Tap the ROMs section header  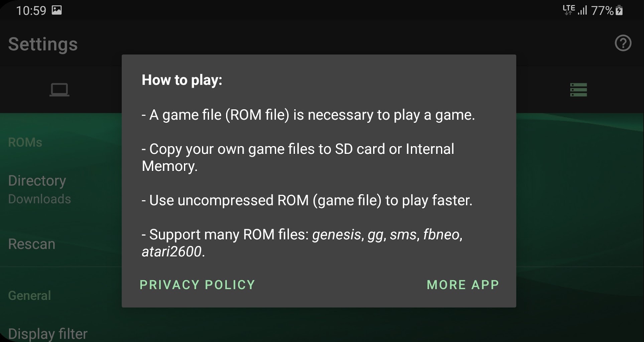click(x=25, y=143)
